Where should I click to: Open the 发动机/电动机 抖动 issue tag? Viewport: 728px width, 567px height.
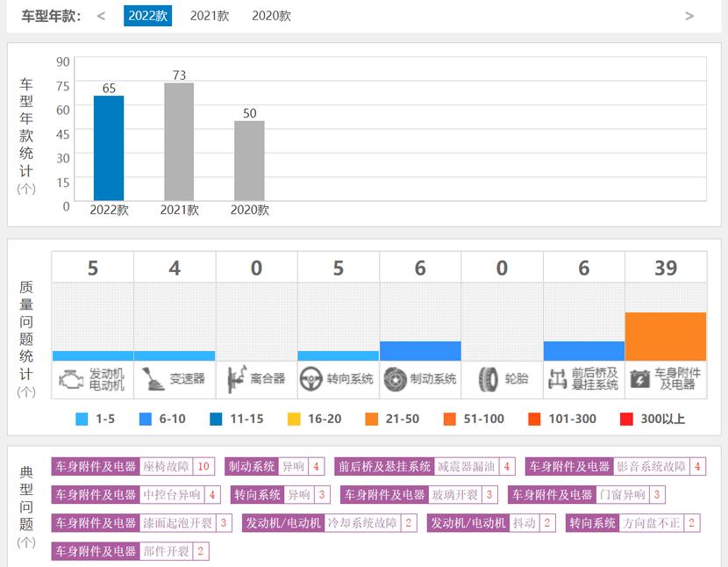(x=491, y=523)
